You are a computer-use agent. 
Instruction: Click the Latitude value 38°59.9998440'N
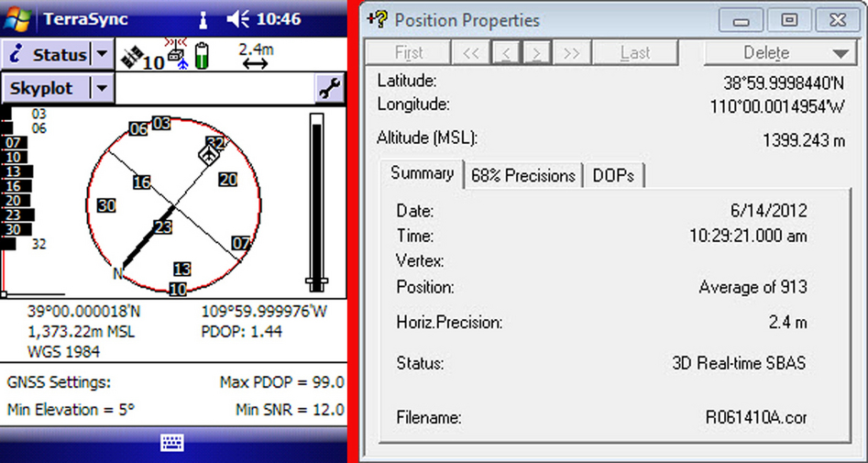784,83
